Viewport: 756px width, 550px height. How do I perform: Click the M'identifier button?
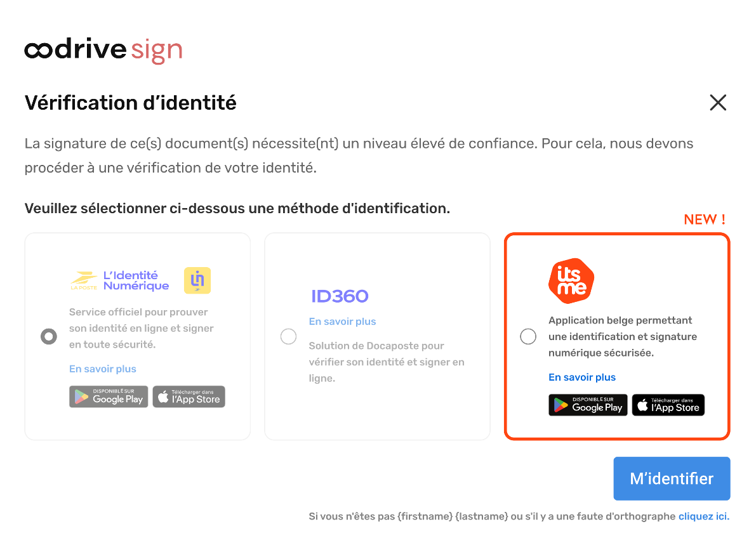pyautogui.click(x=672, y=478)
